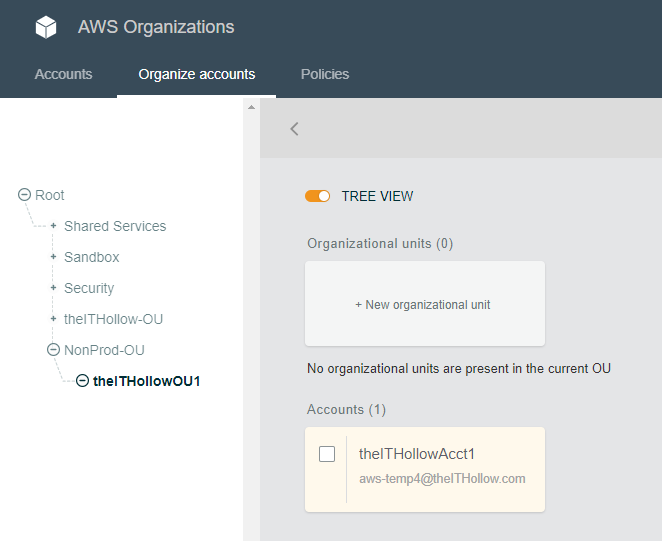Collapse the Root node minus icon
The height and width of the screenshot is (541, 662).
24,195
